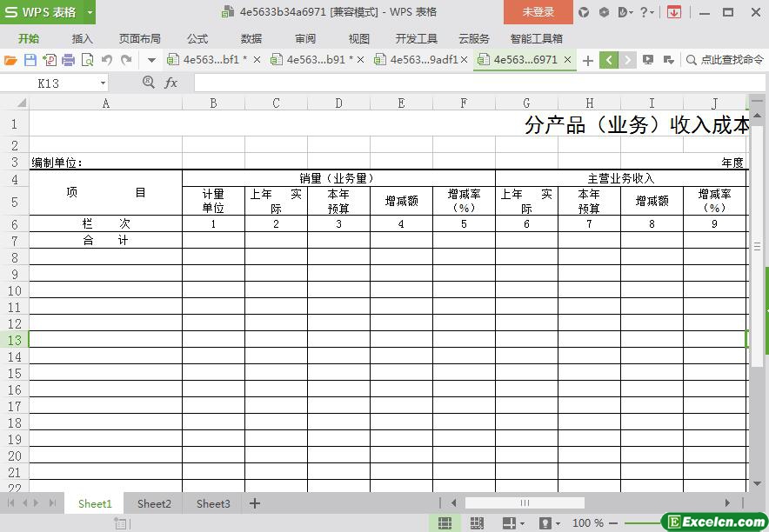Jump to the last sheet with navigation arrow
Viewport: 769px width, 532px height.
(52, 503)
